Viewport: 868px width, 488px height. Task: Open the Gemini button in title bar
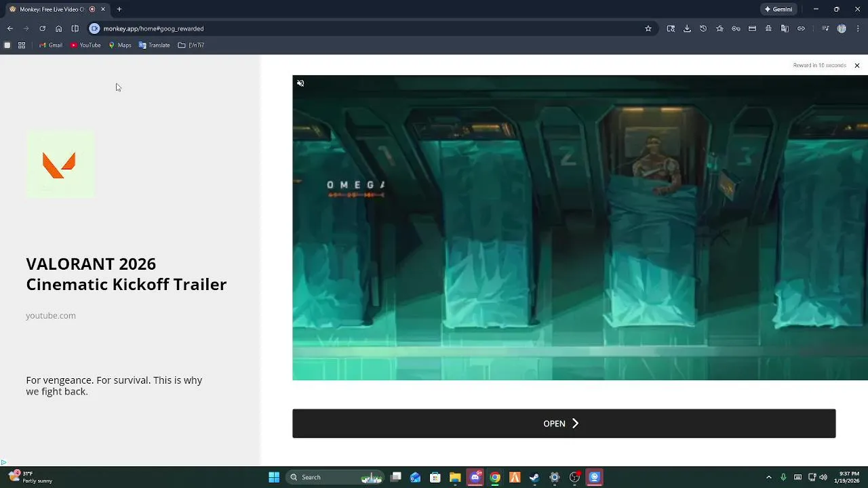(x=778, y=9)
